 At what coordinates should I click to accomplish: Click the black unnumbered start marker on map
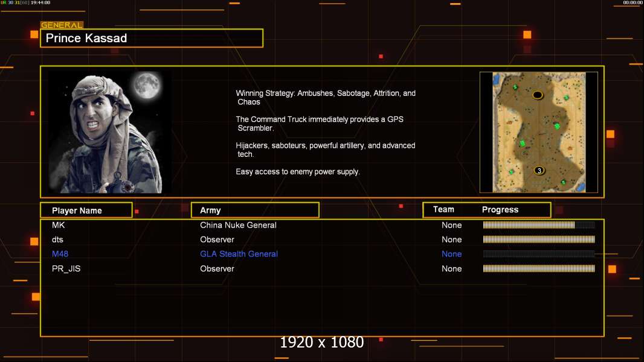(x=538, y=95)
